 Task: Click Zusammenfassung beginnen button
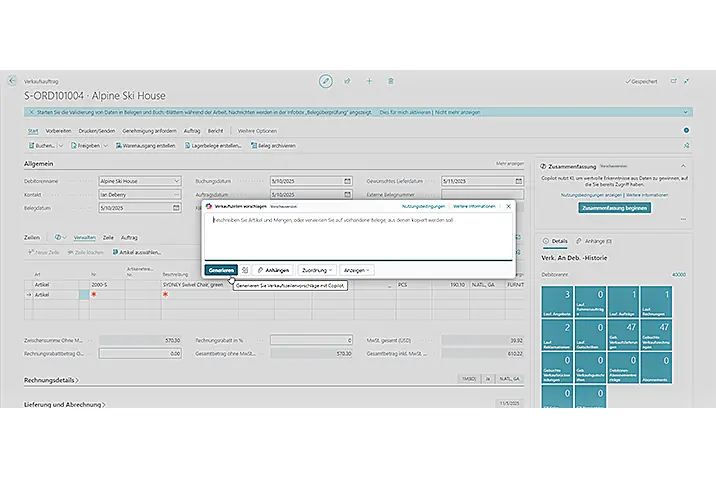coord(614,208)
